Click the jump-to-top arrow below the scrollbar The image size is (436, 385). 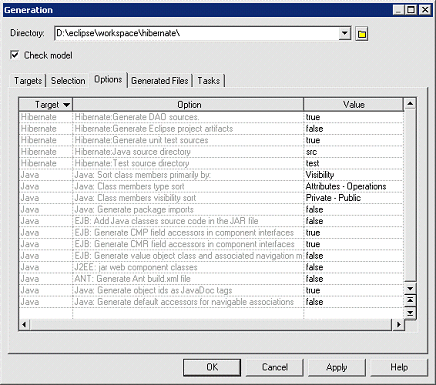coord(410,300)
